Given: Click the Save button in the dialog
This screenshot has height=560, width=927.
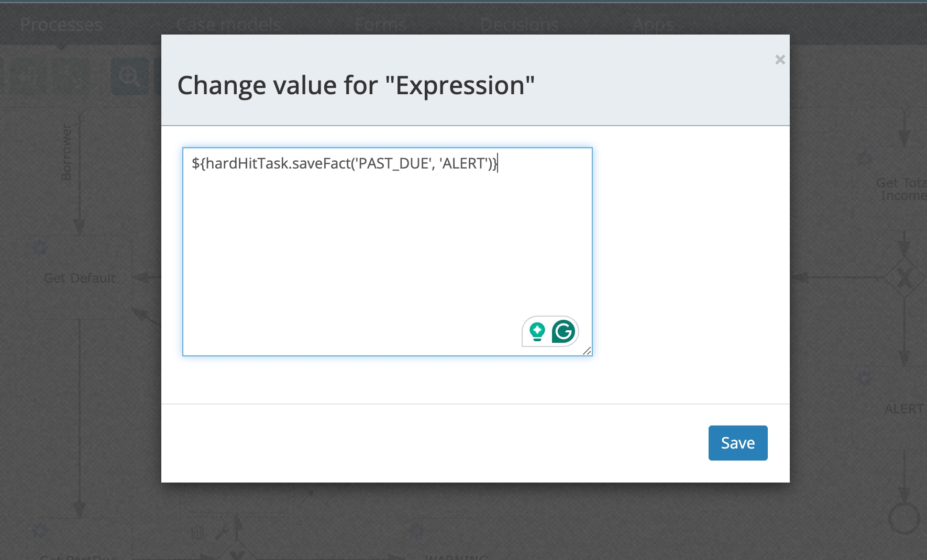Looking at the screenshot, I should 737,443.
